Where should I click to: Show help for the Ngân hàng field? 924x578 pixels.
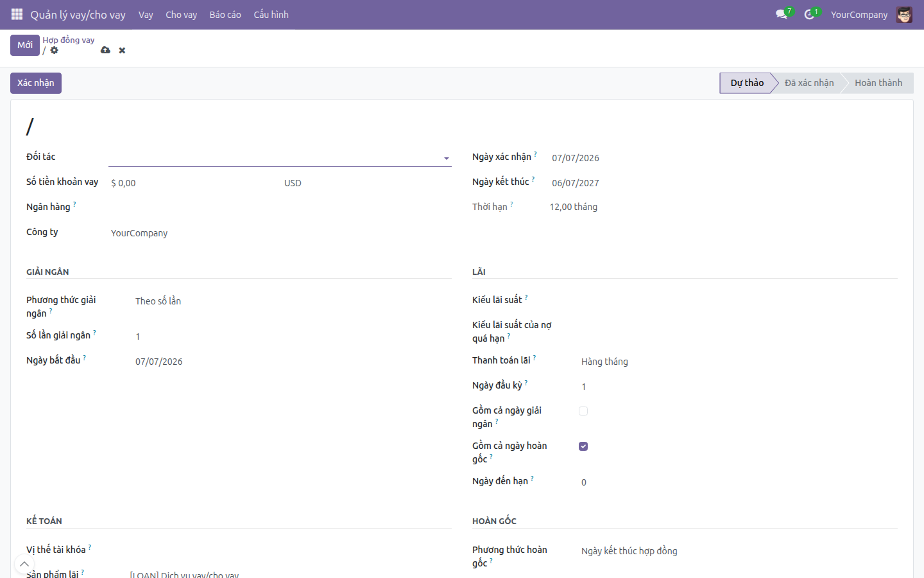point(74,204)
